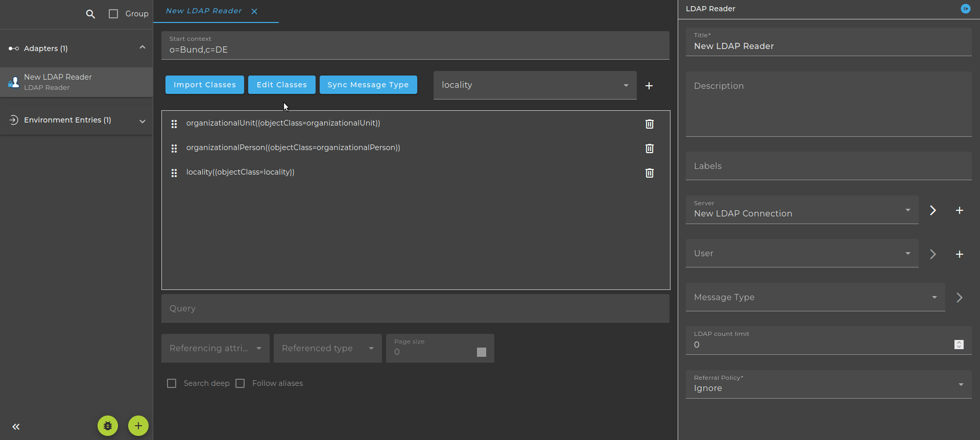This screenshot has height=440, width=980.
Task: Select New LDAP Reader adapter in sidebar
Action: click(x=77, y=82)
